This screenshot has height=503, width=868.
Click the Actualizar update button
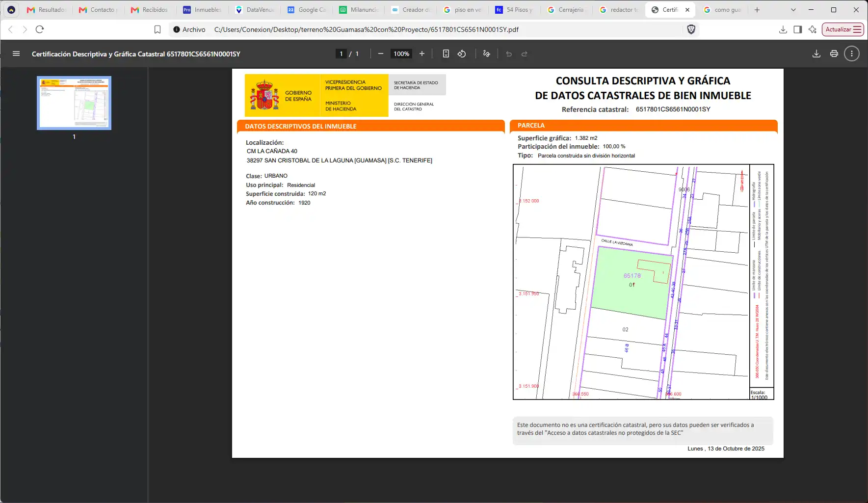pyautogui.click(x=842, y=29)
